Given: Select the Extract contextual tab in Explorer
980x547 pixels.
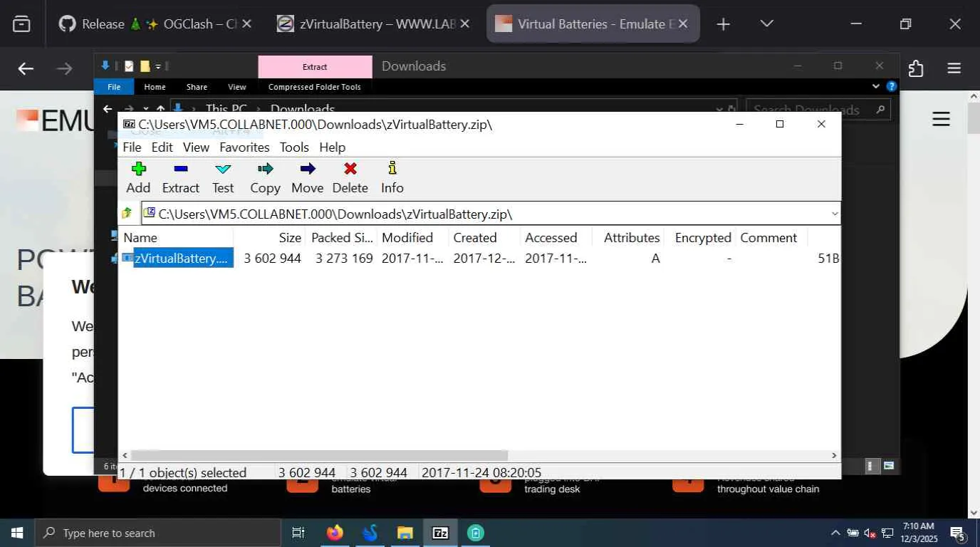Looking at the screenshot, I should click(315, 67).
